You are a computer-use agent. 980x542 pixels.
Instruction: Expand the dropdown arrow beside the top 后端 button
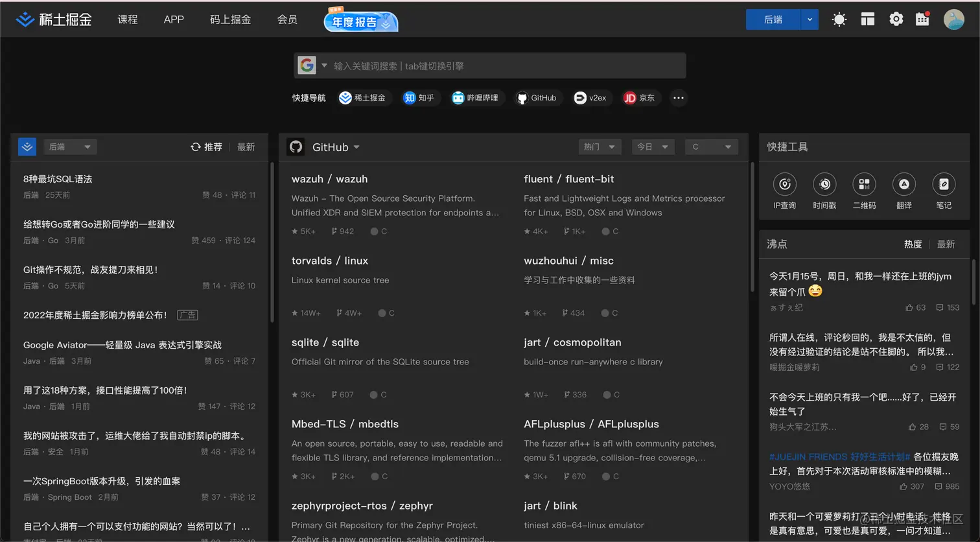coord(810,19)
